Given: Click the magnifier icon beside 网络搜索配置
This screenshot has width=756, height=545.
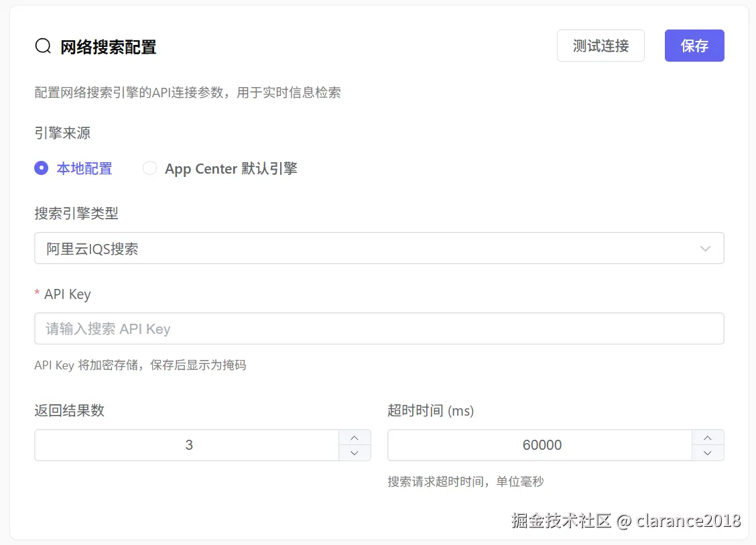Looking at the screenshot, I should (x=42, y=46).
